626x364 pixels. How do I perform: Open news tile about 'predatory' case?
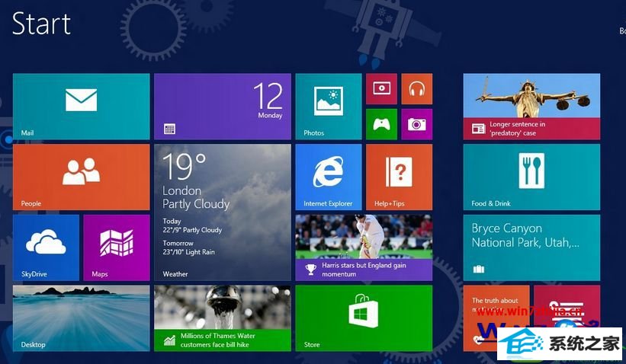531,107
